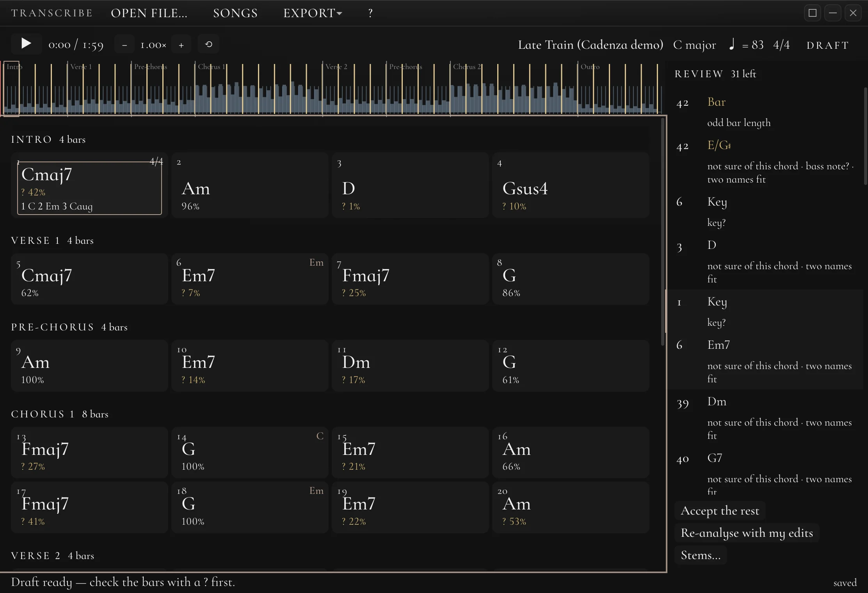Open the help question mark menu
Viewport: 868px width, 593px height.
tap(370, 13)
